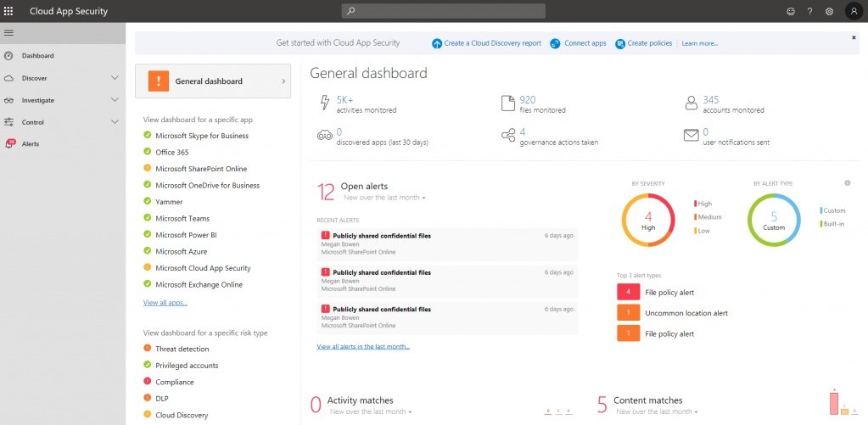Click Create a Cloud Discovery report link
Screen dimensions: 868x425
[x=493, y=43]
